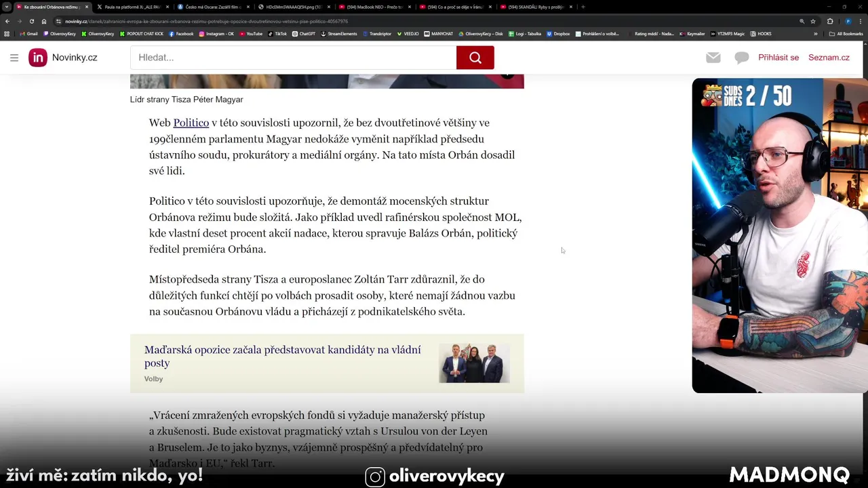
Task: Open StreamElements bookmark
Action: pos(338,33)
